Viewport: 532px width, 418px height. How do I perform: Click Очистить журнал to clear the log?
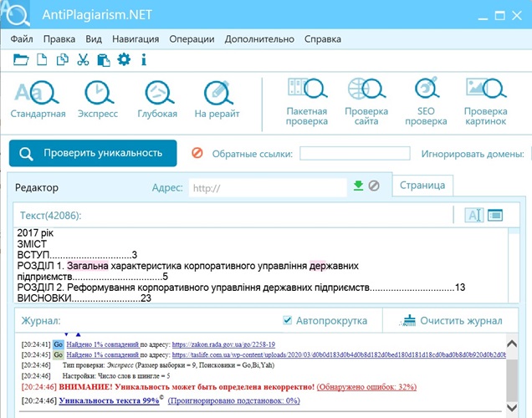pyautogui.click(x=452, y=320)
